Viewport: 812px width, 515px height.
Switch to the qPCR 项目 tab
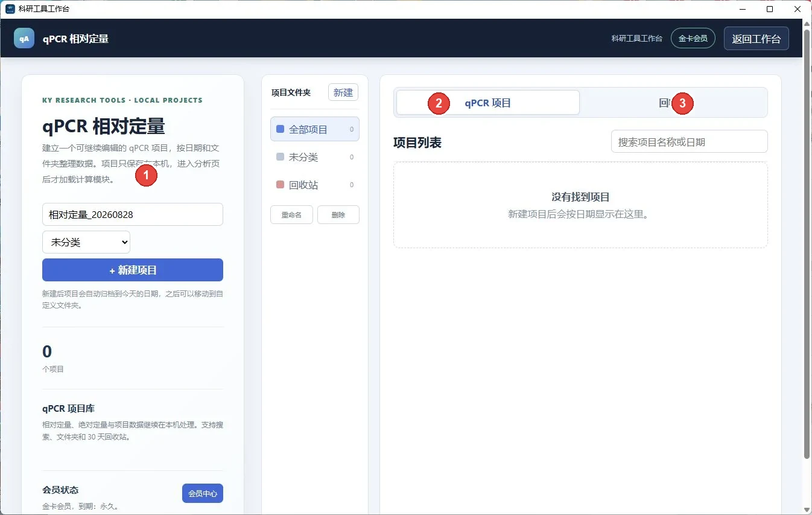(487, 103)
